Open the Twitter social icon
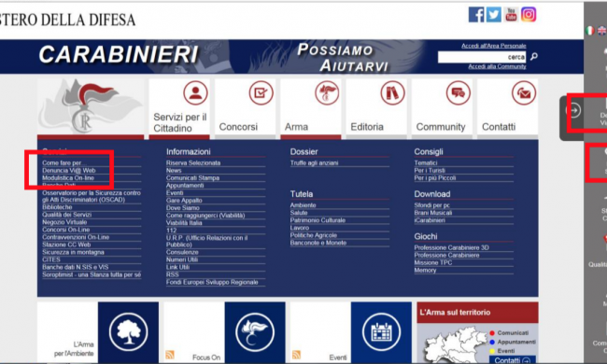 (494, 15)
